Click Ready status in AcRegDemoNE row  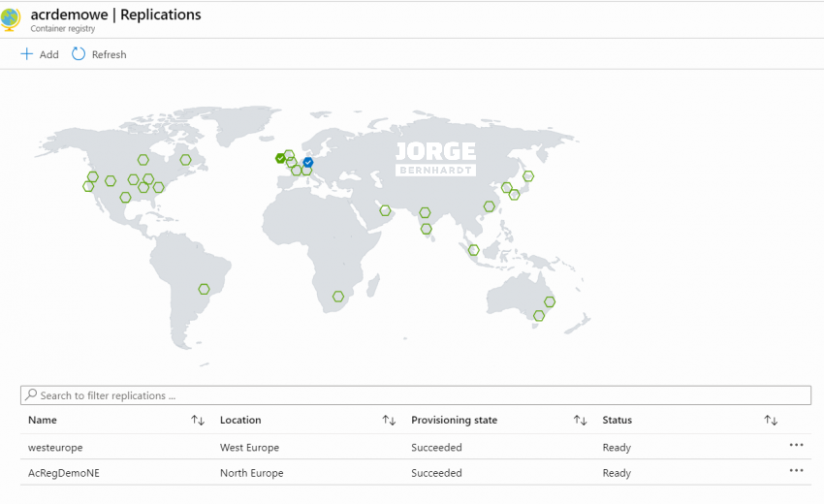tap(617, 473)
